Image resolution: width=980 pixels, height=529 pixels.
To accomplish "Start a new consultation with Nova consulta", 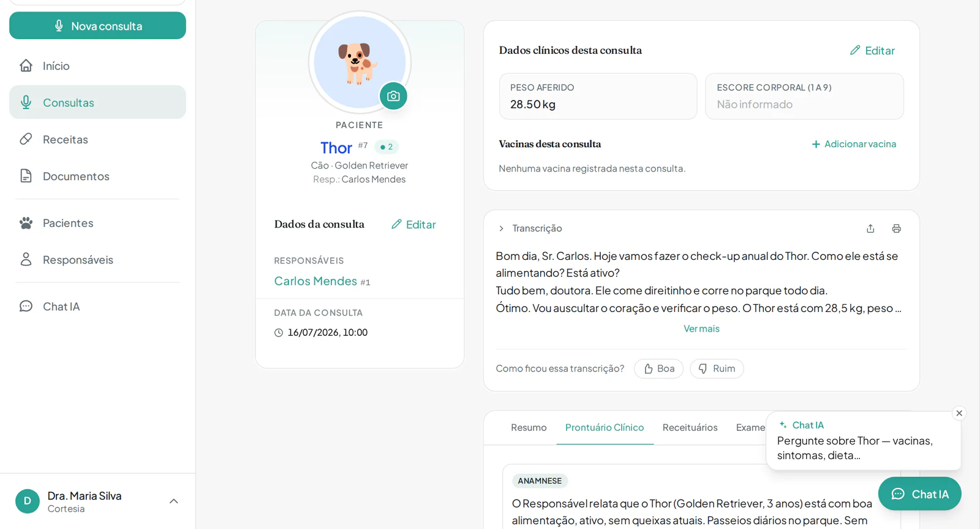I will 97,26.
